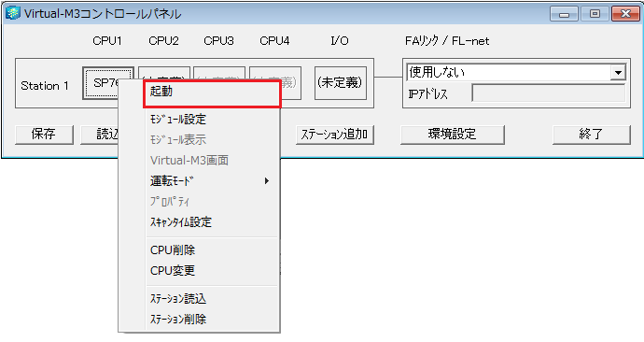644x342 pixels.
Task: Click the 読込 button
Action: pyautogui.click(x=99, y=135)
